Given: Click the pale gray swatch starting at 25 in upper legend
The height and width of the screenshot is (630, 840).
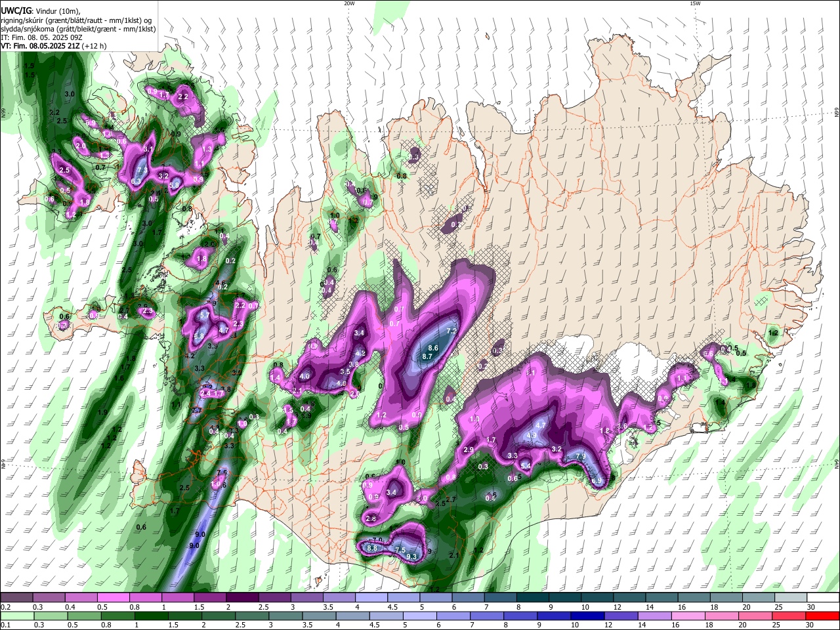Looking at the screenshot, I should tap(791, 597).
